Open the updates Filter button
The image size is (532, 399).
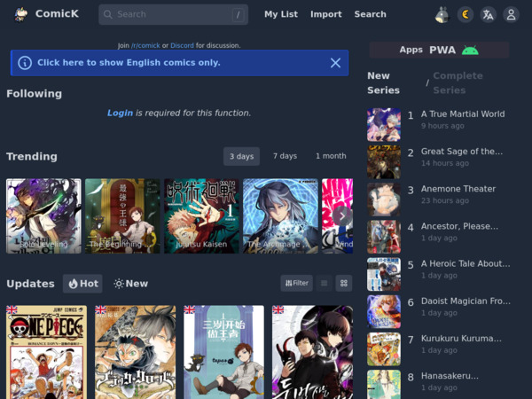(x=296, y=283)
